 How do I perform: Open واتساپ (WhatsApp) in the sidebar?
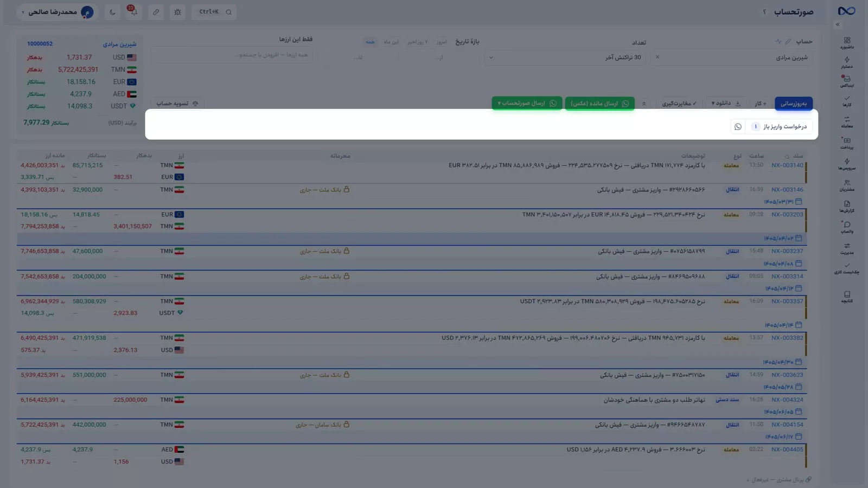[847, 227]
